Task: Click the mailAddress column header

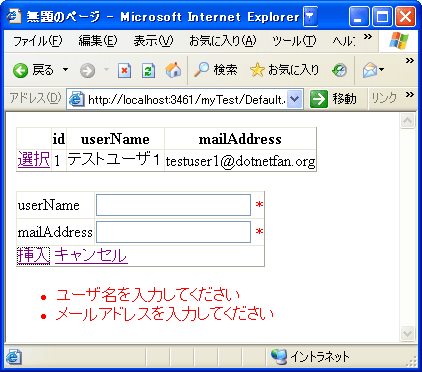Action: tap(240, 139)
